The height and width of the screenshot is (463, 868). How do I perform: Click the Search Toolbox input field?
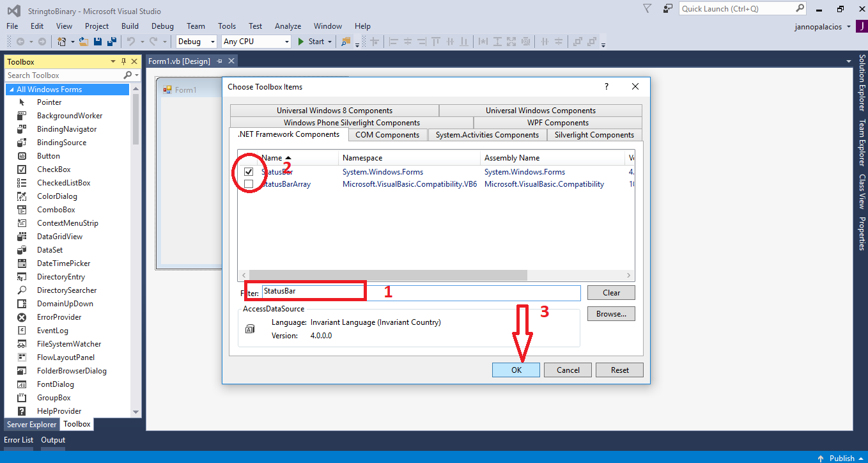point(63,75)
